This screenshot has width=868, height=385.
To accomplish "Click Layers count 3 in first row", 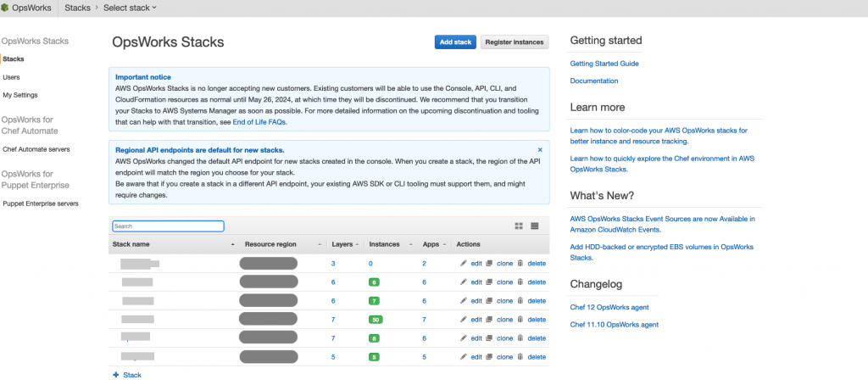I will click(x=333, y=264).
